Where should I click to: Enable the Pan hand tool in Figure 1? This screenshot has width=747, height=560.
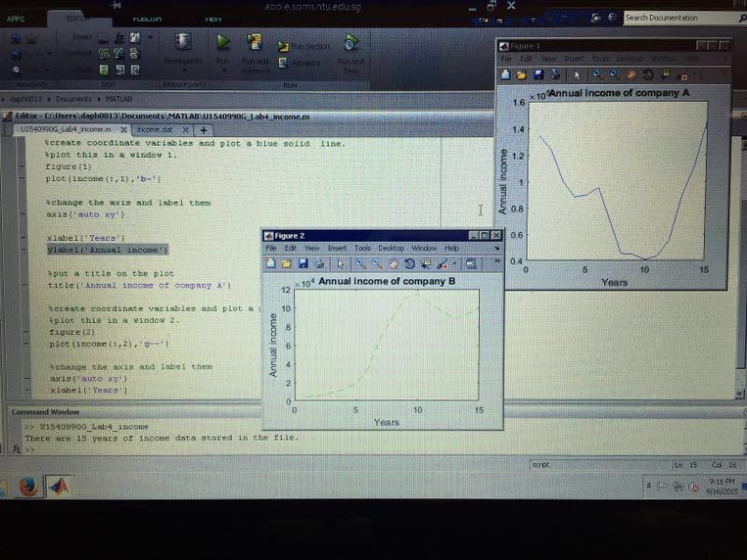(631, 75)
